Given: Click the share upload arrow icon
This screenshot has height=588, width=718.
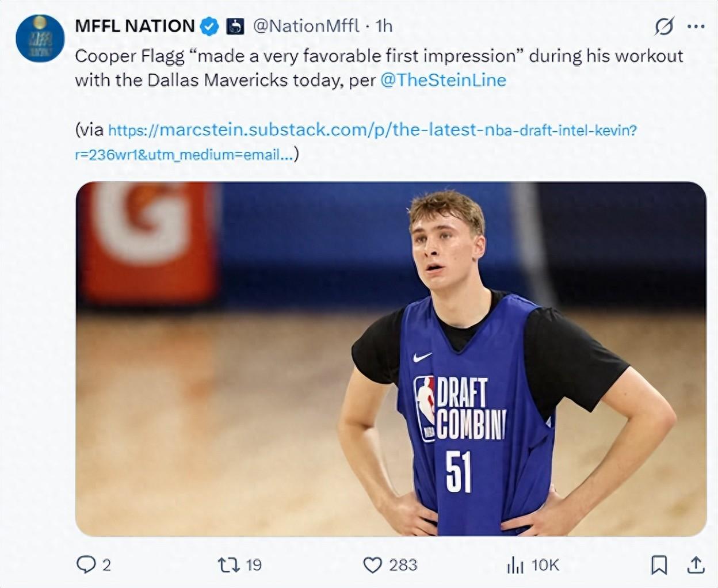Looking at the screenshot, I should tap(696, 565).
